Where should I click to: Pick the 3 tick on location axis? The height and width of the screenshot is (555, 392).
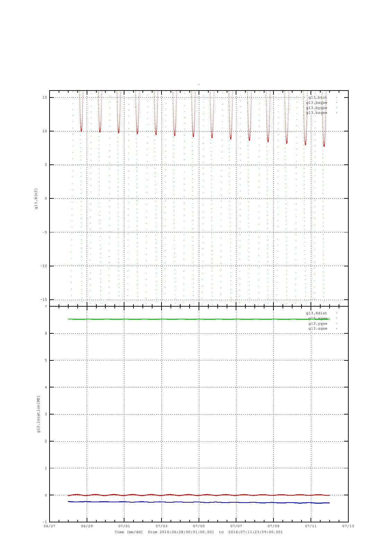pos(46,415)
